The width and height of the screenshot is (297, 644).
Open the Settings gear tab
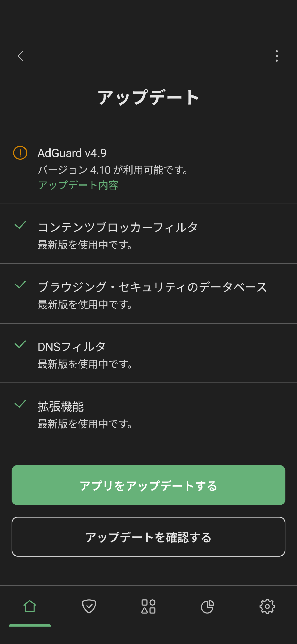point(267,606)
